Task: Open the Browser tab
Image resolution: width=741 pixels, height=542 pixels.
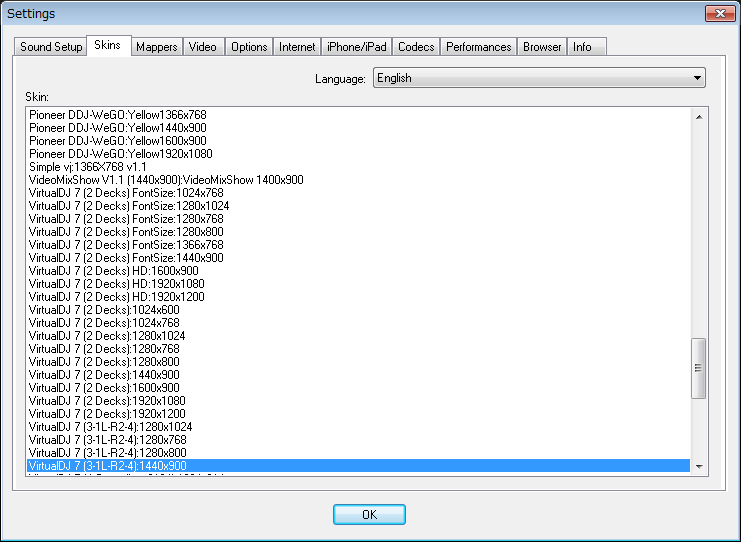Action: coord(542,47)
